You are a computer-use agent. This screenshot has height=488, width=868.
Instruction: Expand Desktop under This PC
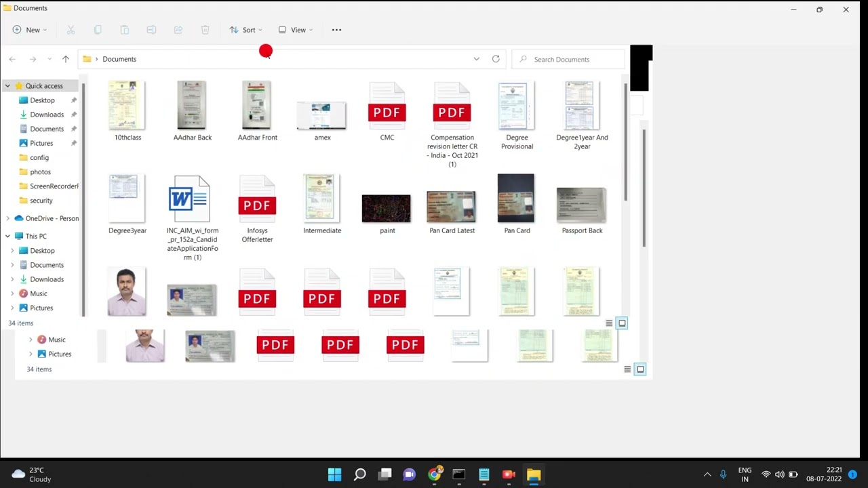coord(12,251)
